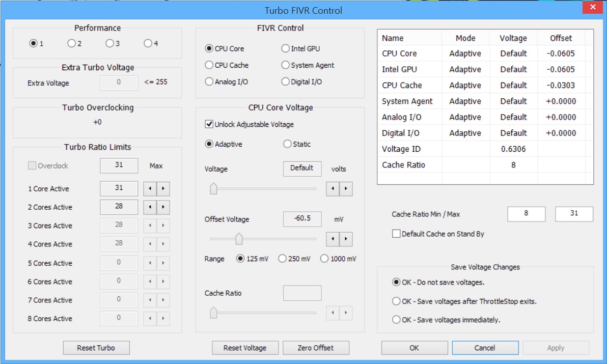
Task: Close the Turbo FIVR Control window
Action: [593, 7]
